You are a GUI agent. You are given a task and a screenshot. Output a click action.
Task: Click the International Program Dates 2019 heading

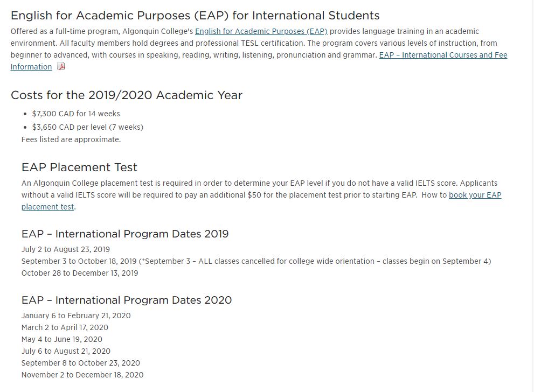[x=125, y=234]
